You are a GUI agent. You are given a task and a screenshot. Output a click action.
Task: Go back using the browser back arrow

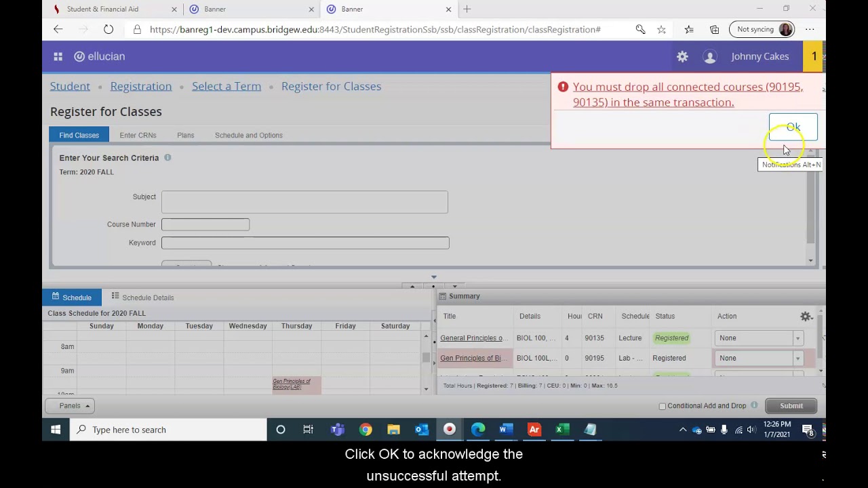pyautogui.click(x=58, y=29)
